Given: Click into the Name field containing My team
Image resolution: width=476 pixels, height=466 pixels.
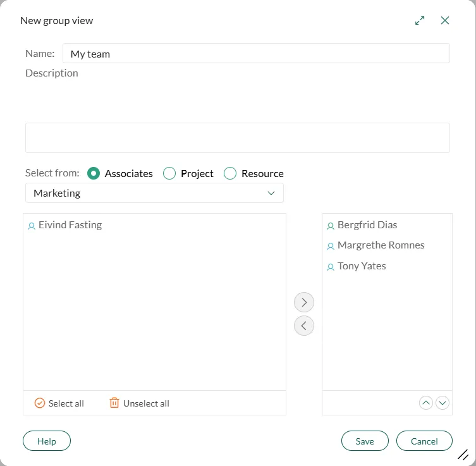Looking at the screenshot, I should 256,54.
